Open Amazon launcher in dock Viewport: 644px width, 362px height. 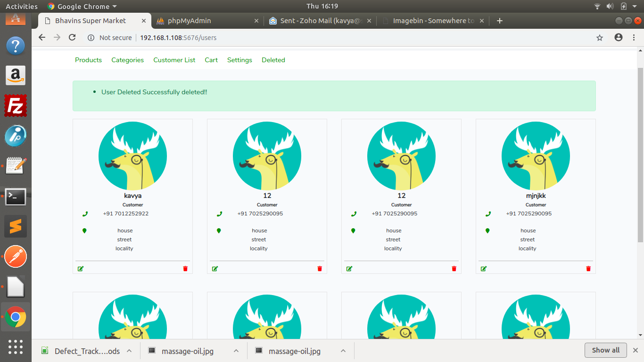coord(16,75)
